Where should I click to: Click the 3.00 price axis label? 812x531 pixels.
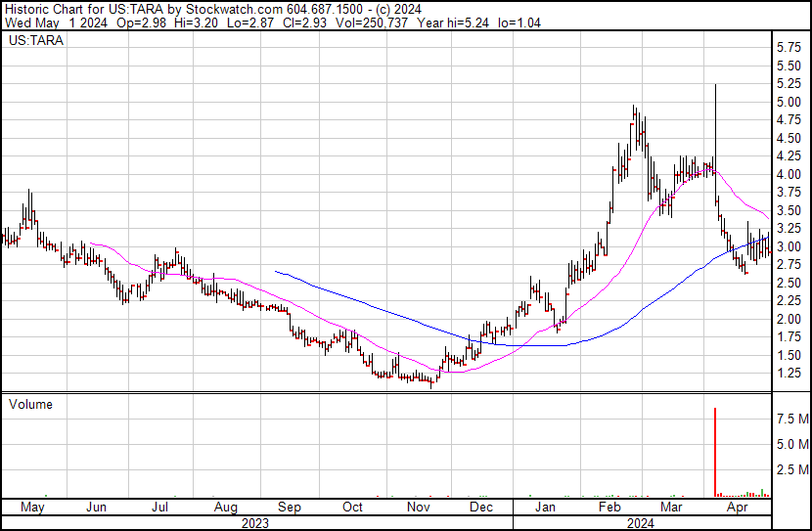pos(789,246)
